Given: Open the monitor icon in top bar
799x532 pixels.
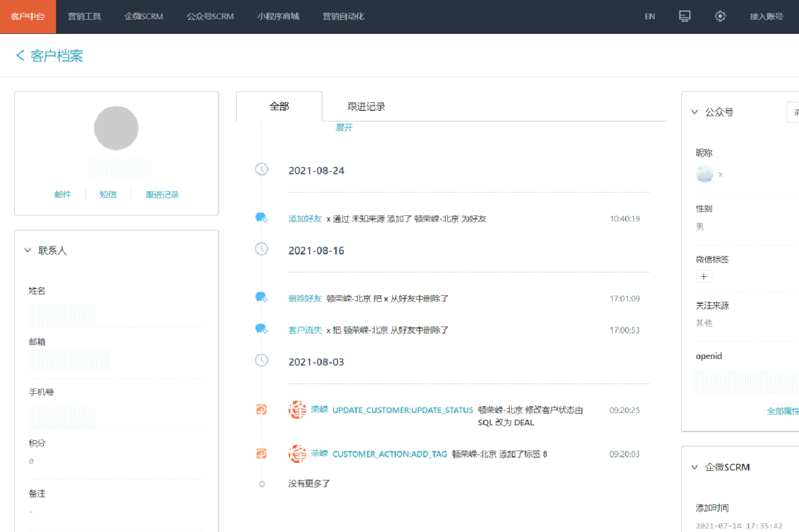Looking at the screenshot, I should point(684,17).
